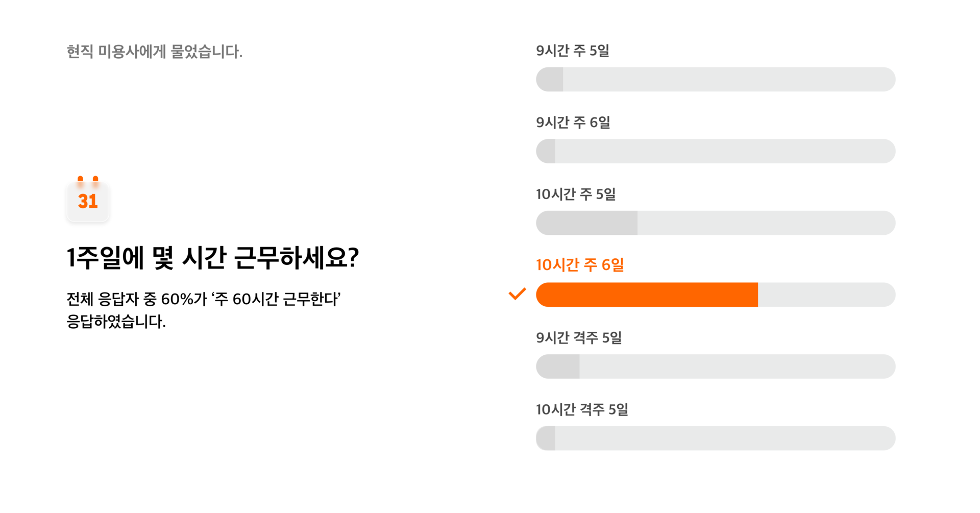This screenshot has height=513, width=980.
Task: Select the 9시간 주 6일 bar
Action: click(x=716, y=151)
